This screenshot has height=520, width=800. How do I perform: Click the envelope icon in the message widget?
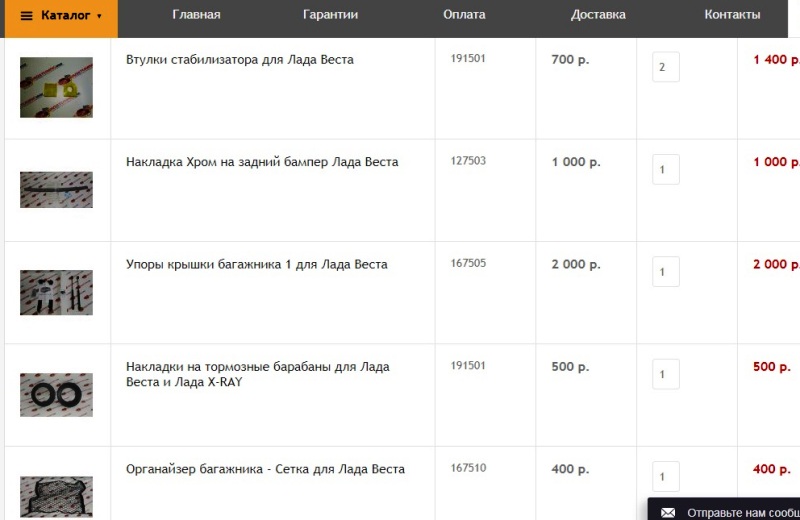point(668,512)
